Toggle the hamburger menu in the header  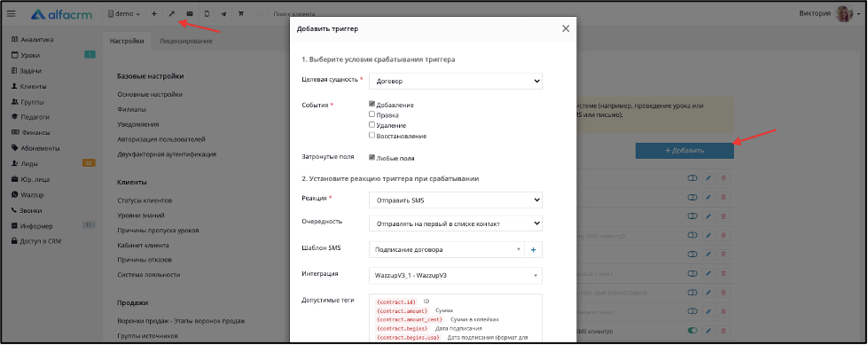point(11,14)
